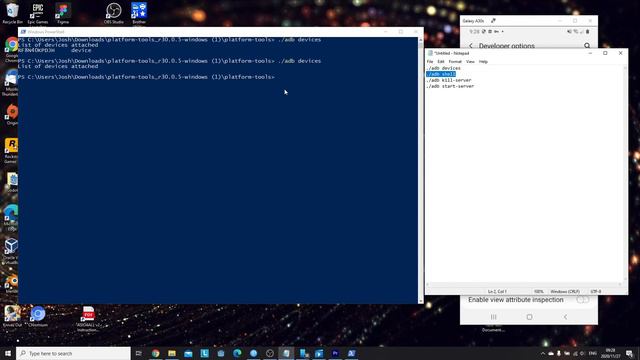Viewport: 640px width, 360px height.
Task: Click search icon in Developer options
Action: click(x=587, y=46)
